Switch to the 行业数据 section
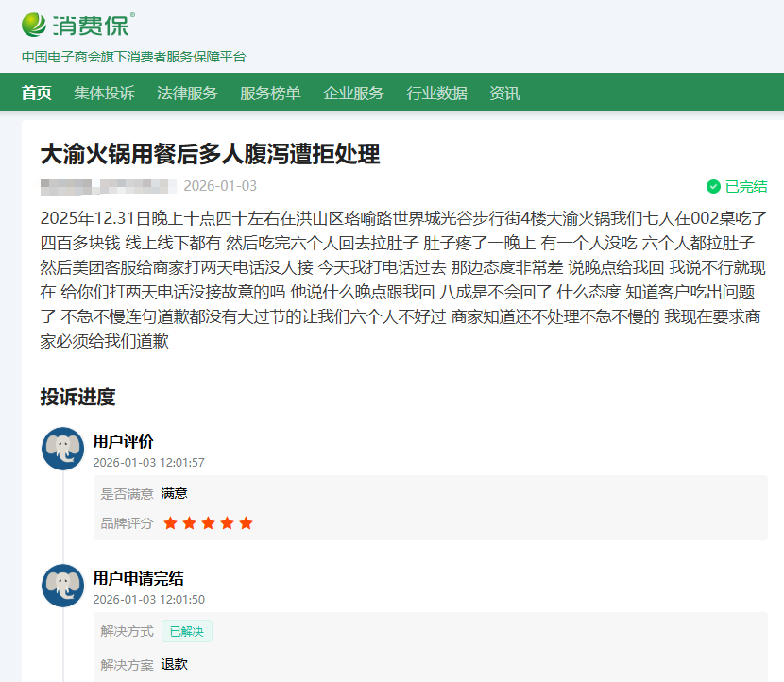 pos(436,93)
